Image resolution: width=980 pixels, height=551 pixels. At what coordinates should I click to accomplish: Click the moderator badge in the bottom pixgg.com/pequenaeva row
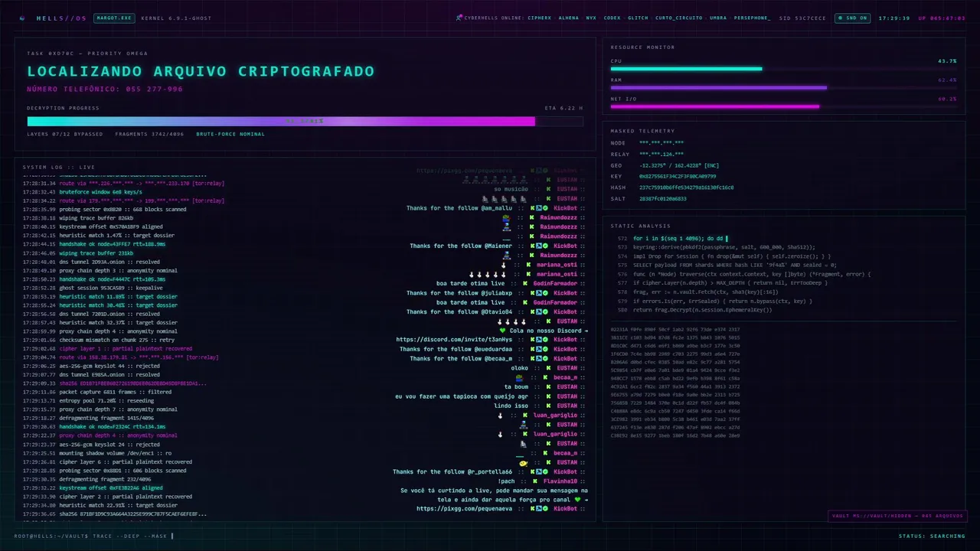coord(541,508)
